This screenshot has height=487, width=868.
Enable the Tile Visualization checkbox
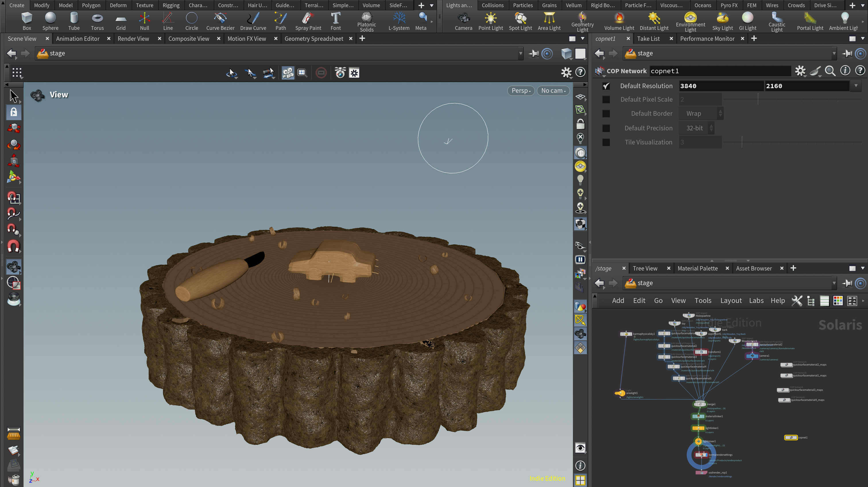pyautogui.click(x=606, y=142)
